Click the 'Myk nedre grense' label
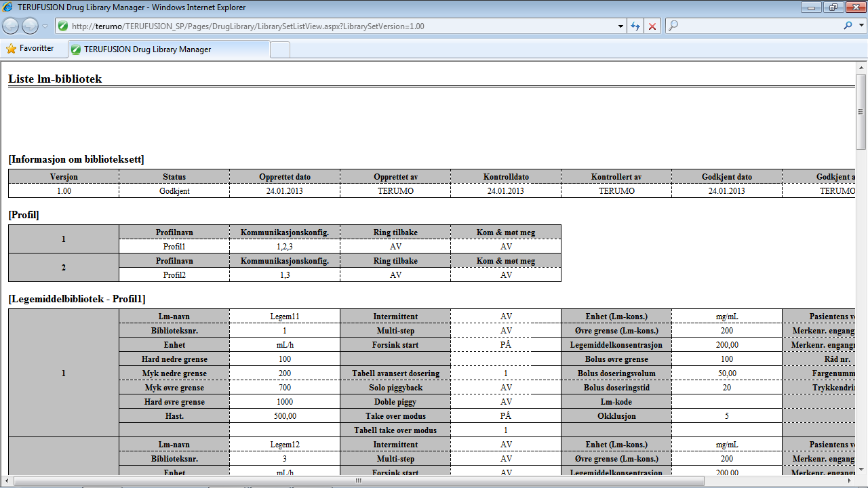Screen dimensions: 868x488 pos(174,373)
